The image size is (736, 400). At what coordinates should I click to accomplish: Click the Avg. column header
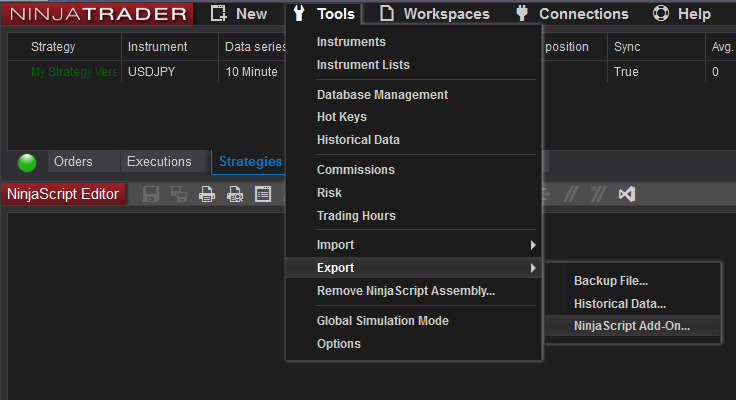click(721, 47)
